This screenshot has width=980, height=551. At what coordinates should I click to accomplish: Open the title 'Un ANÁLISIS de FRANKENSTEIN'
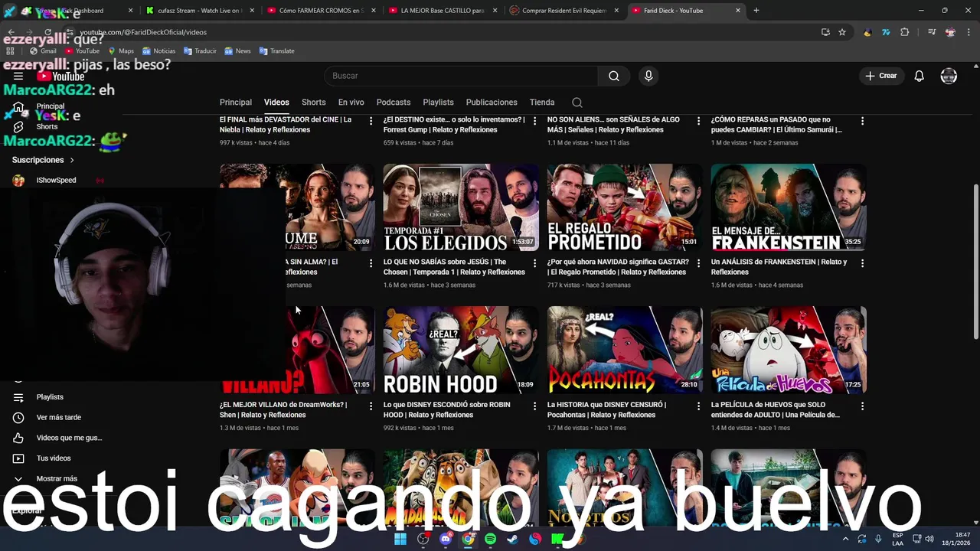[779, 267]
